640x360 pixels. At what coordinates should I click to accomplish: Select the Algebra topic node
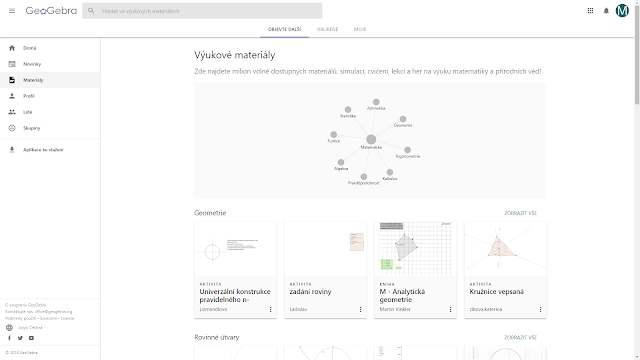point(341,162)
